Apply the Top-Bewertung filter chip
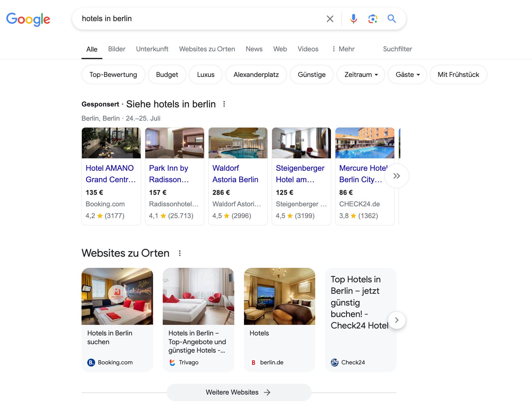The image size is (532, 406). (x=113, y=75)
